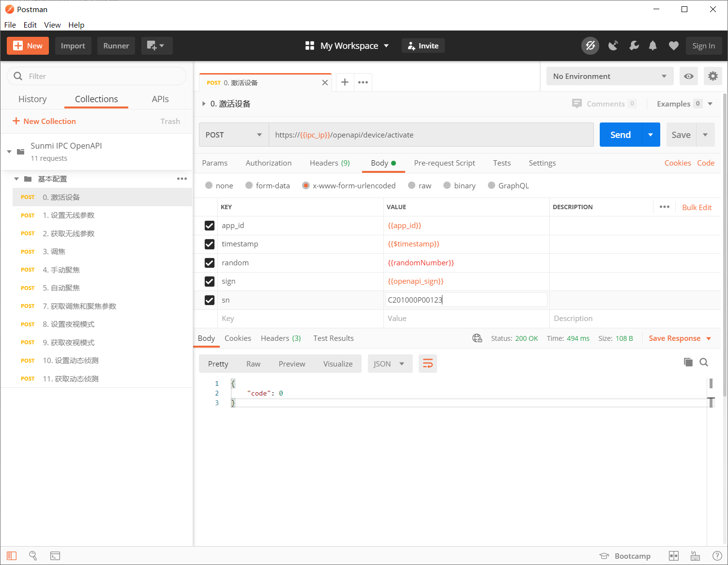Image resolution: width=728 pixels, height=565 pixels.
Task: Click the New Collection link
Action: tap(44, 121)
